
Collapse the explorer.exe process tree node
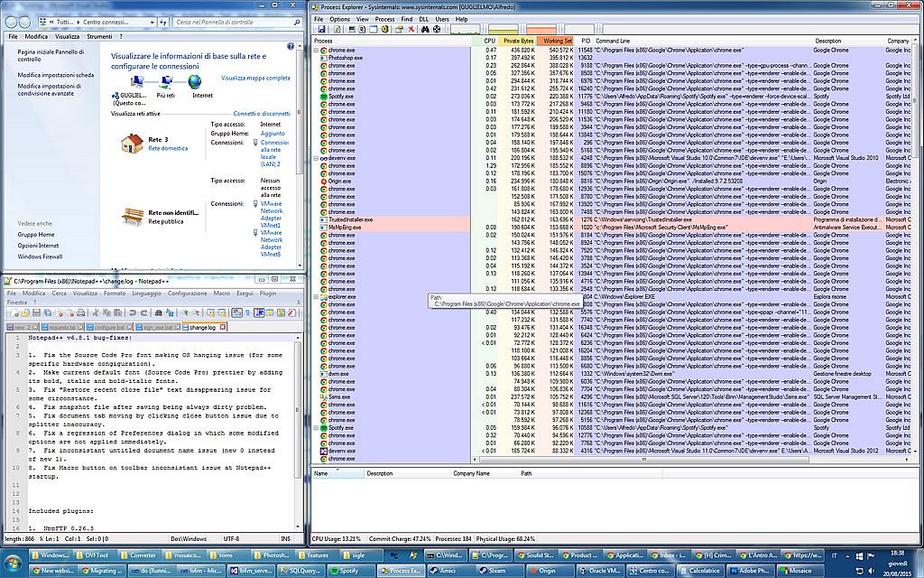(x=316, y=296)
